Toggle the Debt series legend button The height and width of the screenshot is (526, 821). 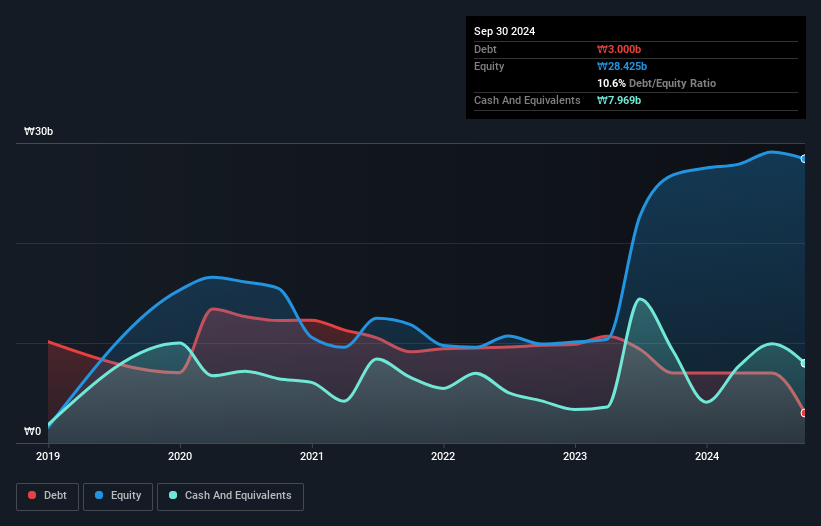click(48, 496)
